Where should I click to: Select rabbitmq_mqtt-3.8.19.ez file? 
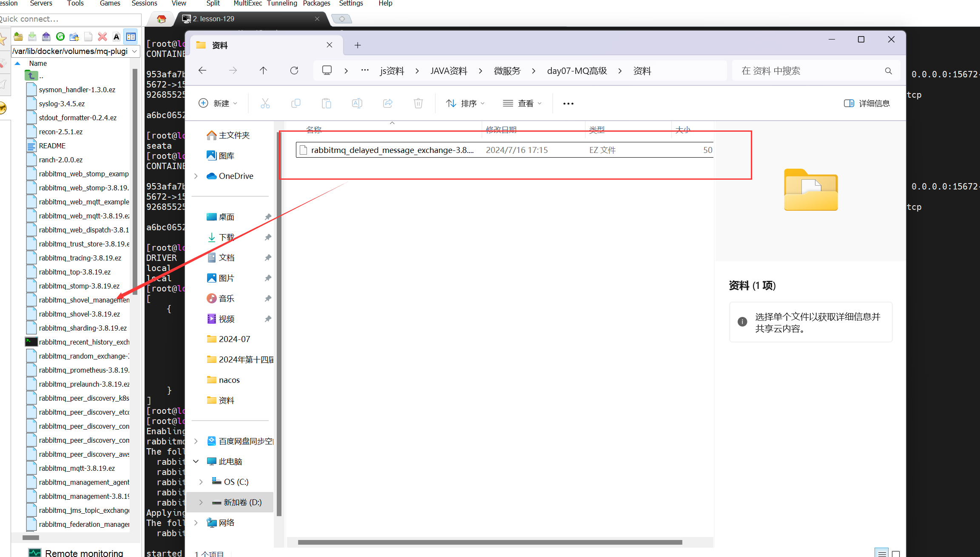point(77,468)
